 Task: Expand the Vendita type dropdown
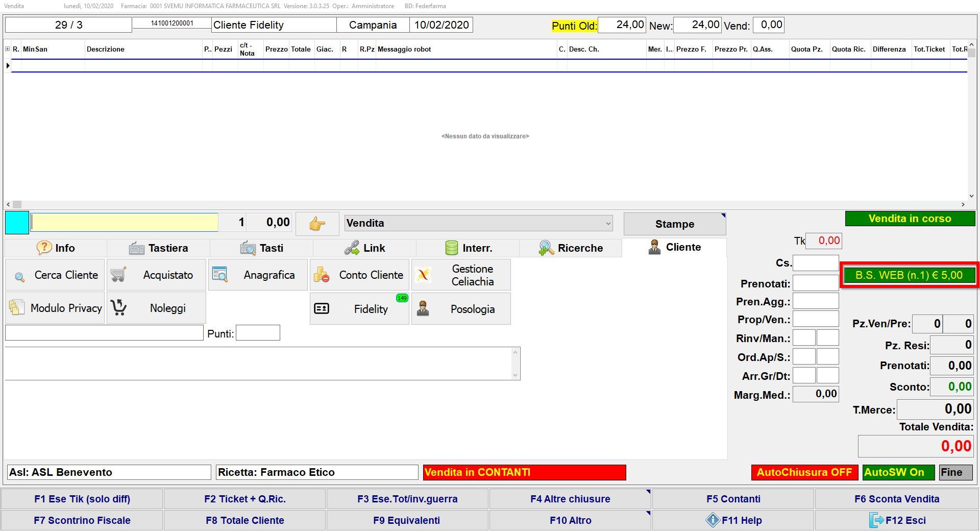[x=607, y=224]
